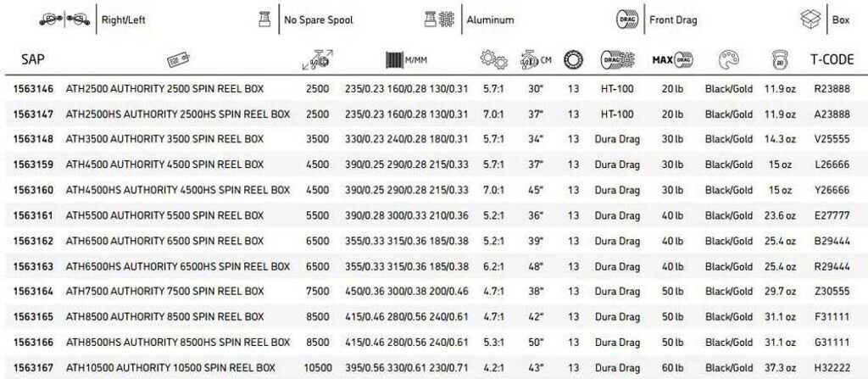Click the ball bearing column icon
Viewport: 868px width, 379px height.
(x=574, y=60)
